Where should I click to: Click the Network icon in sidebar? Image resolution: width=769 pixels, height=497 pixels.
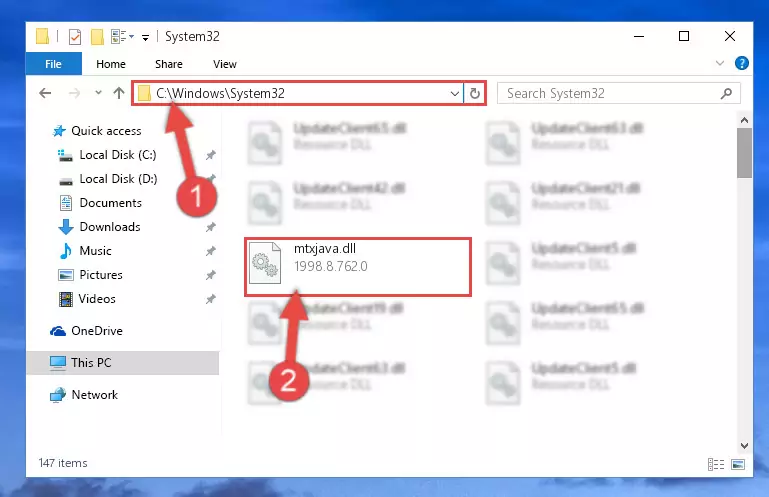pyautogui.click(x=58, y=395)
